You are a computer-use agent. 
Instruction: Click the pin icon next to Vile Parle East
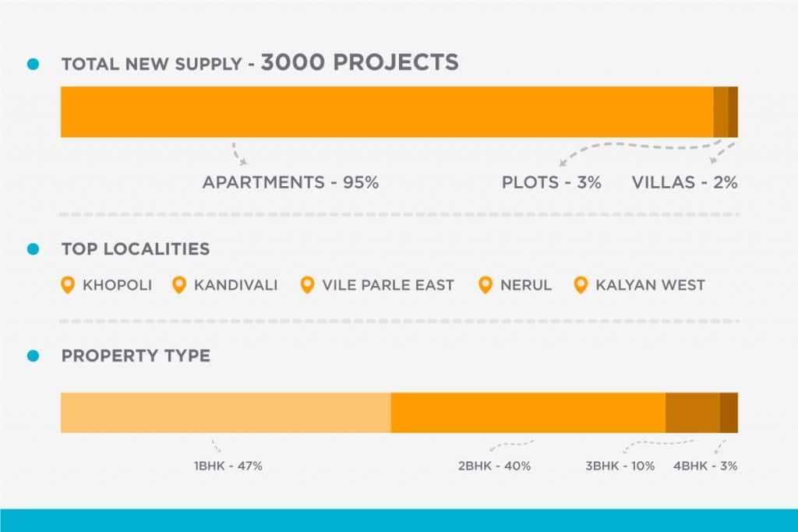pyautogui.click(x=307, y=285)
